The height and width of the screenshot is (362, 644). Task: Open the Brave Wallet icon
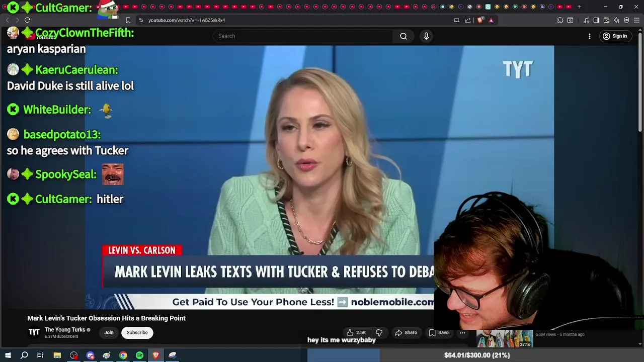pos(606,20)
